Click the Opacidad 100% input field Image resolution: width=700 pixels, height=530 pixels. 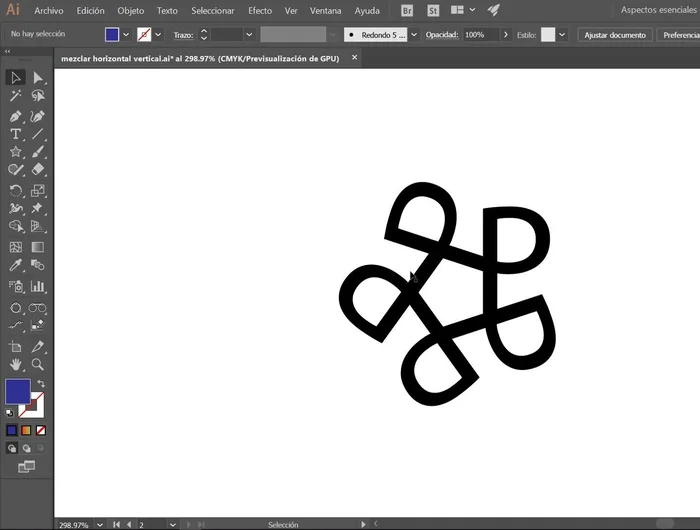480,35
